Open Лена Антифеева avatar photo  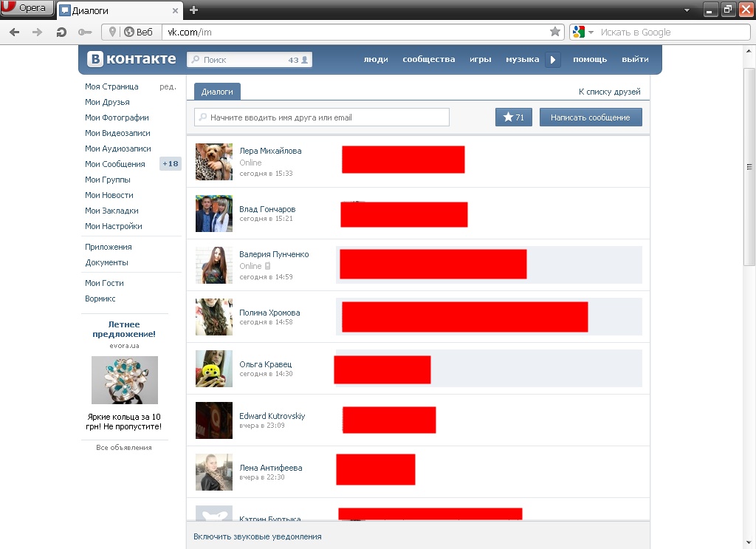214,472
